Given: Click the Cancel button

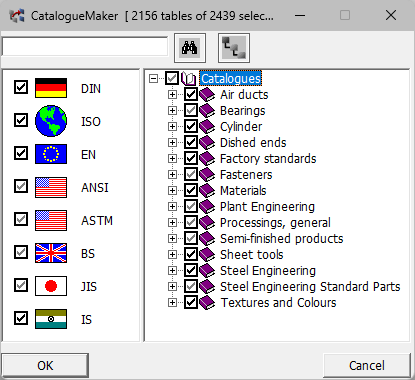Looking at the screenshot, I should click(367, 366).
